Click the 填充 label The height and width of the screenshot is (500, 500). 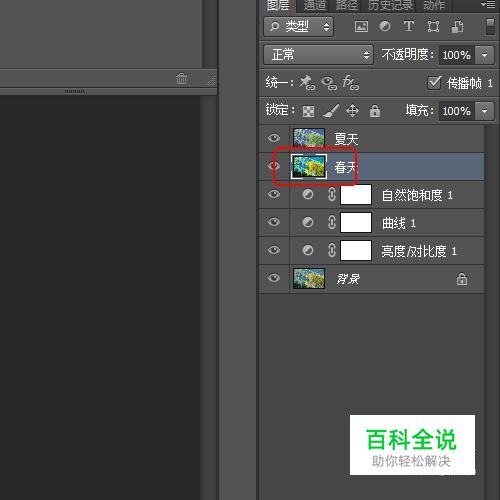[x=419, y=110]
